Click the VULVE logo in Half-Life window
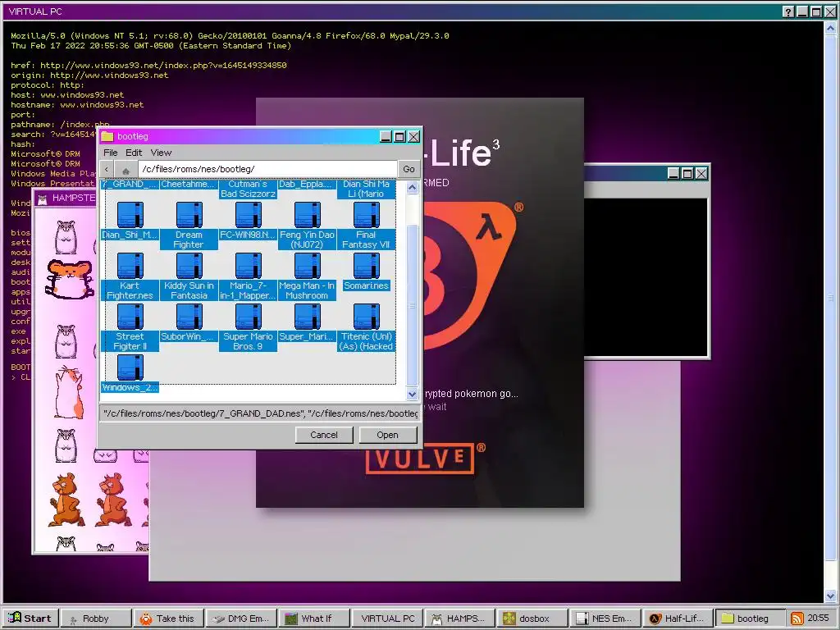 [420, 459]
